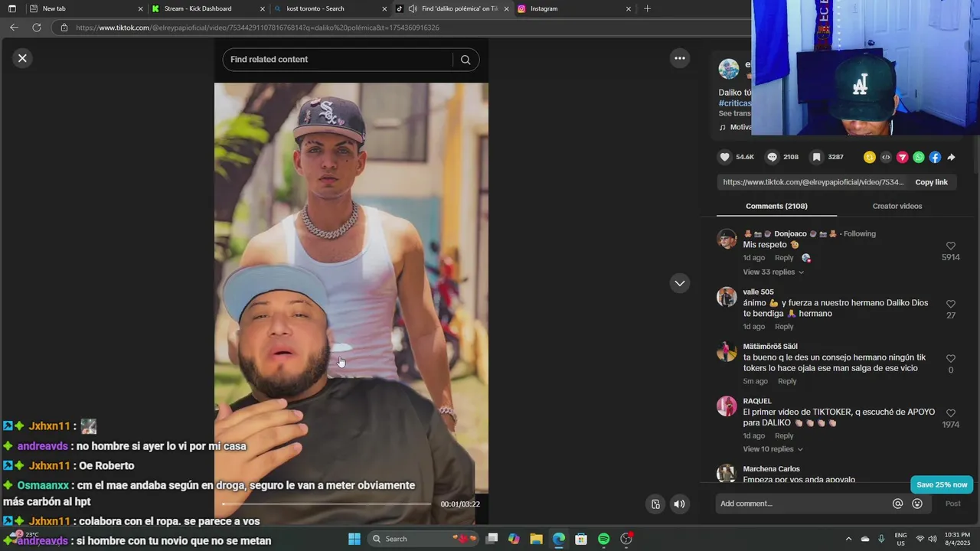Open RAQUEL's profile avatar
The height and width of the screenshot is (551, 980).
pyautogui.click(x=727, y=406)
